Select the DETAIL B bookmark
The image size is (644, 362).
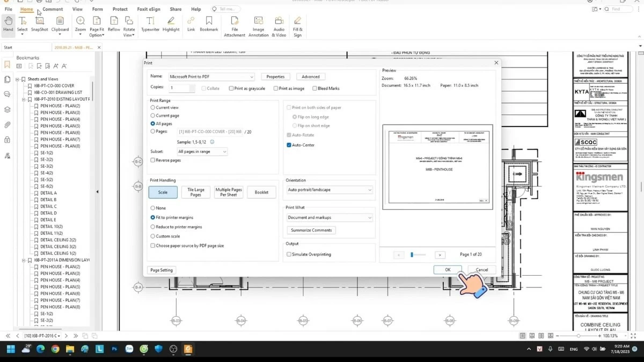47,199
